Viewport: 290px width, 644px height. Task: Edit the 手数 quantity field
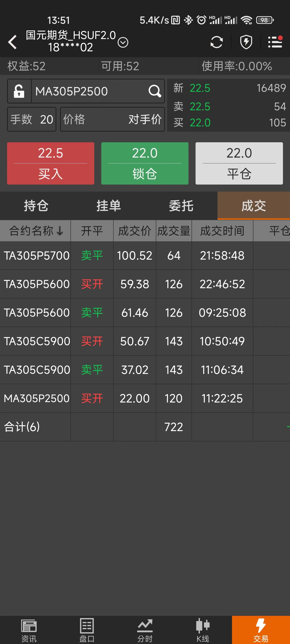[x=32, y=119]
